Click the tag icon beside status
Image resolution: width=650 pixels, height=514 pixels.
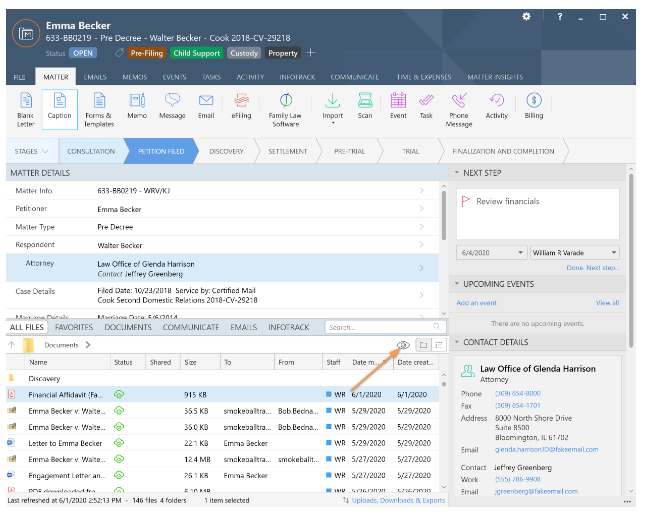click(119, 53)
